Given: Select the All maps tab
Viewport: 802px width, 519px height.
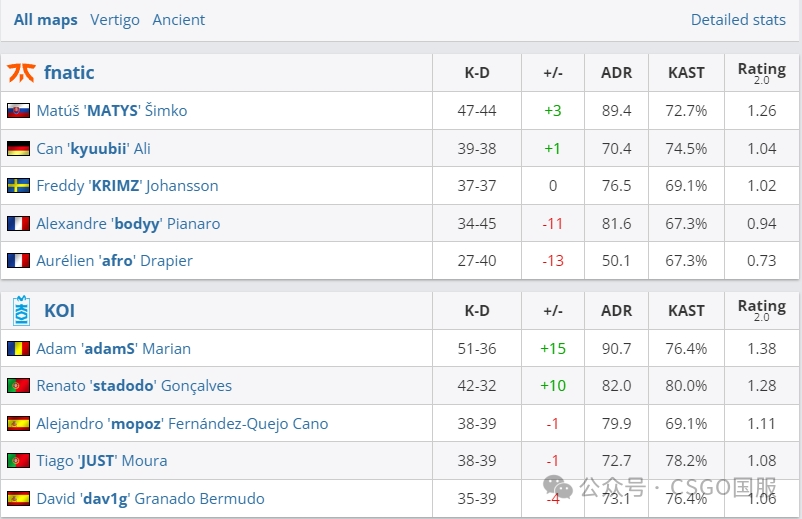Looking at the screenshot, I should (45, 20).
